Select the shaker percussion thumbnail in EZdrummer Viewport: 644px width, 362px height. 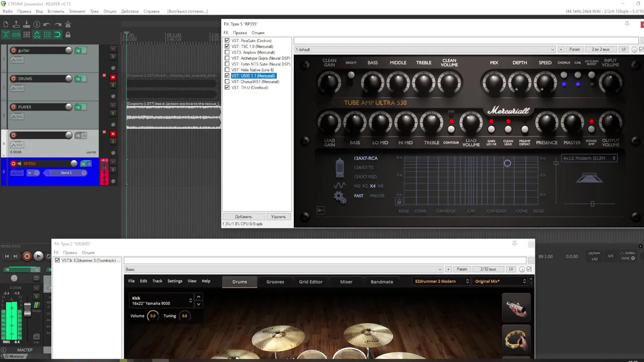pos(516,307)
